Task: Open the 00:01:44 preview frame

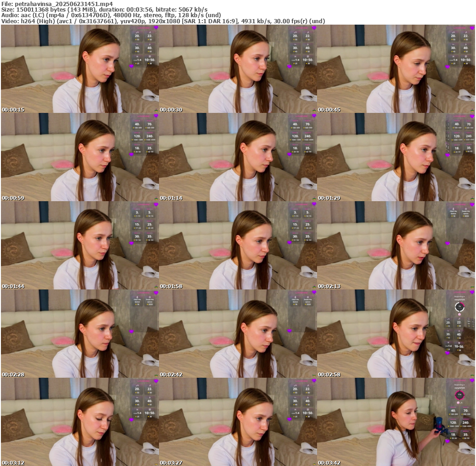Action: click(x=79, y=245)
